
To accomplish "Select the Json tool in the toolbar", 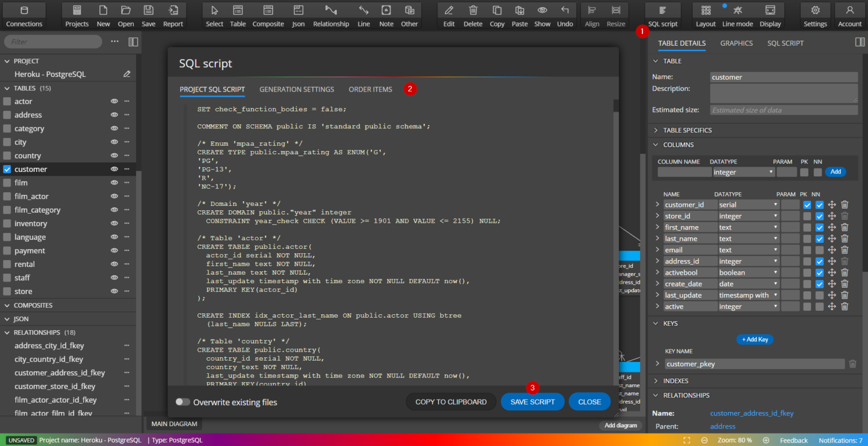I will coord(298,15).
